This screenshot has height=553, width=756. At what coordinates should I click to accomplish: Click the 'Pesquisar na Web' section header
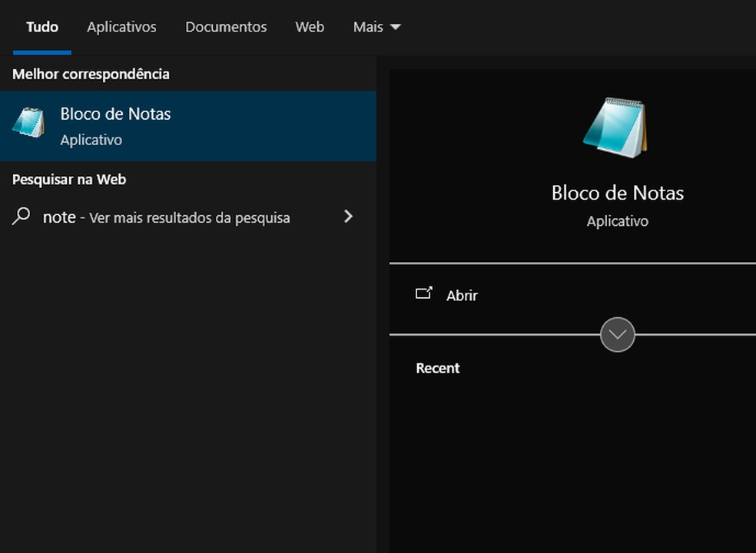[x=69, y=180]
